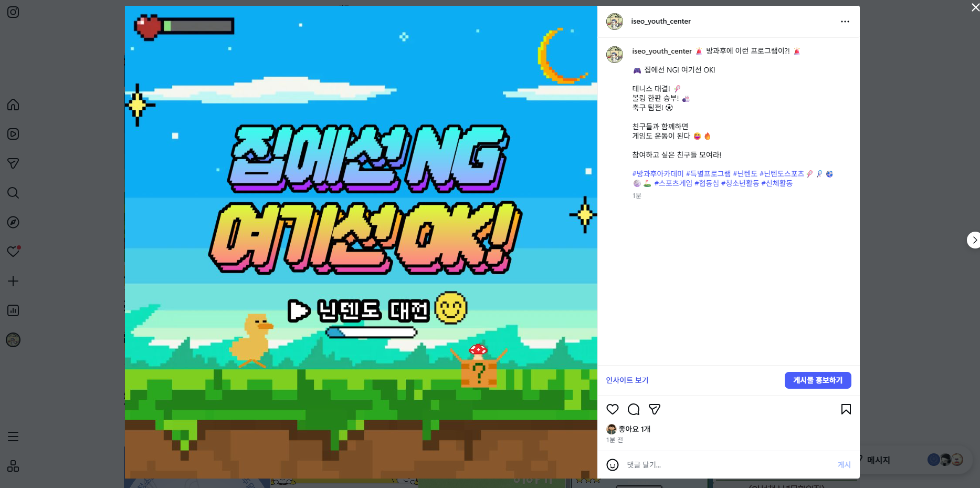The width and height of the screenshot is (980, 488).
Task: Open the post options ellipsis menu
Action: [x=845, y=22]
